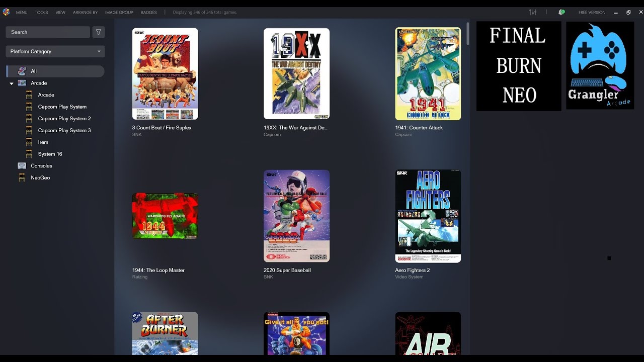Select the 19XX War Against Destiny cover
644x362 pixels.
296,74
